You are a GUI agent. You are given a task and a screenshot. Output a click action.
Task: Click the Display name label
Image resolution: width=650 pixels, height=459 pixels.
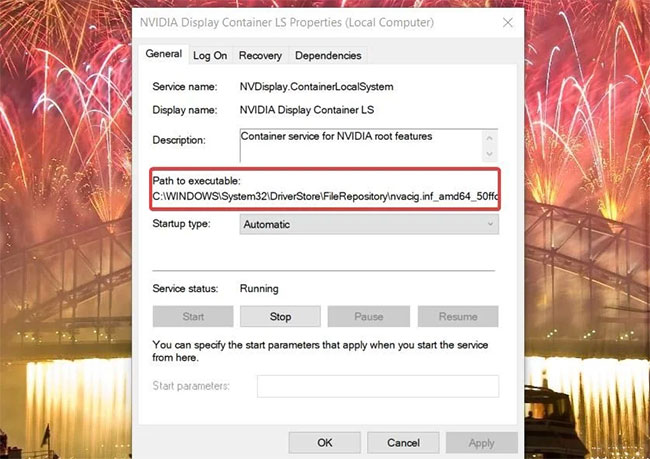click(x=184, y=110)
